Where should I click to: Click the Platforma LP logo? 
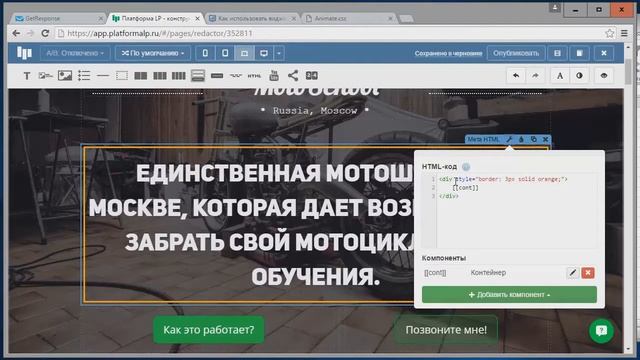pyautogui.click(x=24, y=53)
